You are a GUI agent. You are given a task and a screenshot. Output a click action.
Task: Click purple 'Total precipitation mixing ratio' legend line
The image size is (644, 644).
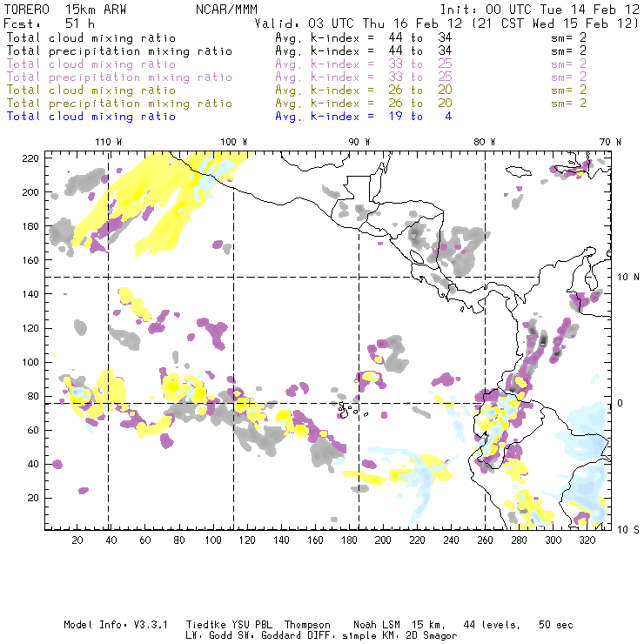tap(119, 77)
